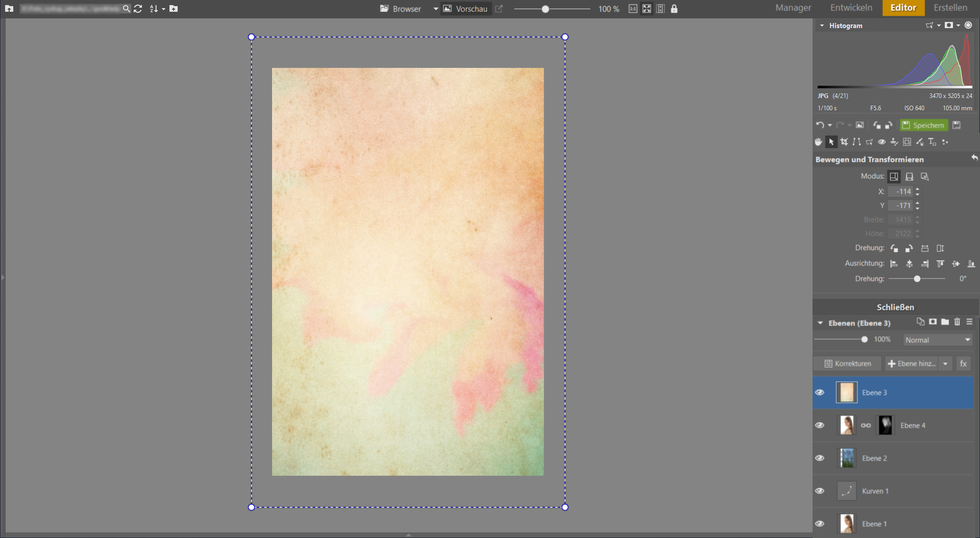Screen dimensions: 980x538
Task: Delete layer using trash icon
Action: coord(957,322)
